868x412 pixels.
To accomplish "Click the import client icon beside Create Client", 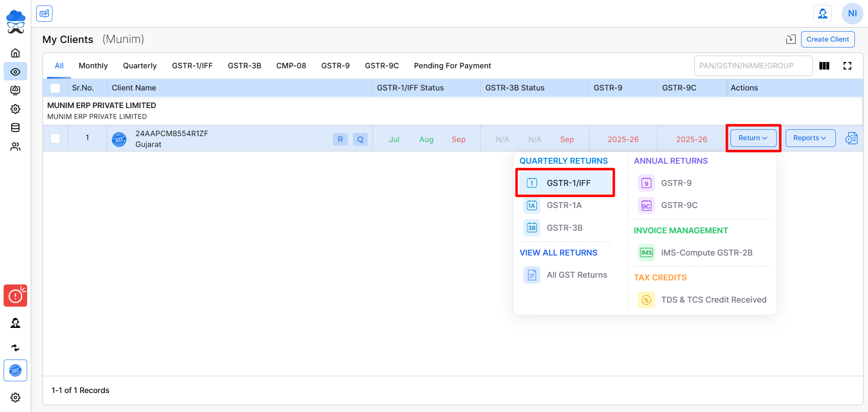I will [791, 39].
